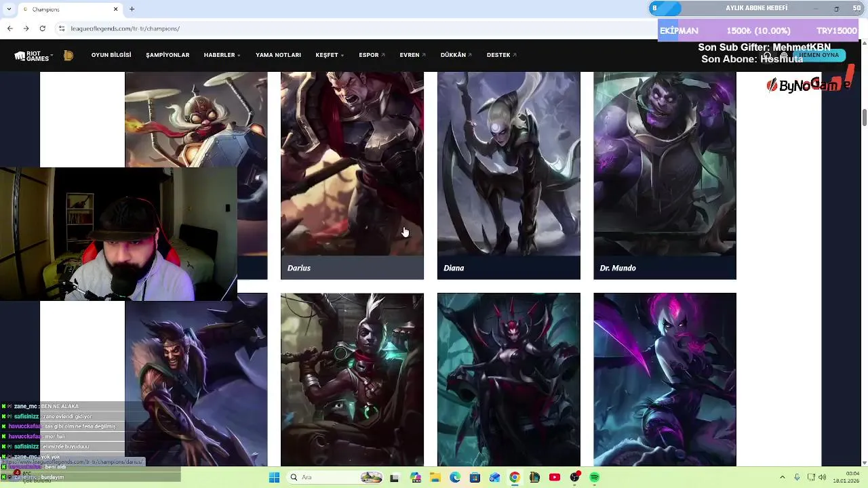
Task: Go back using browser back arrow
Action: (x=9, y=28)
